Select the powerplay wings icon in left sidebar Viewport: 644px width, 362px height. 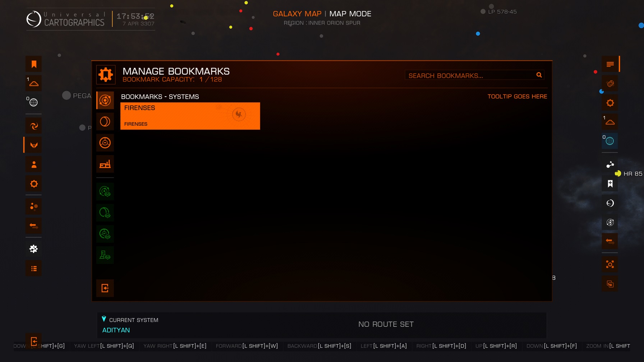pos(34,145)
